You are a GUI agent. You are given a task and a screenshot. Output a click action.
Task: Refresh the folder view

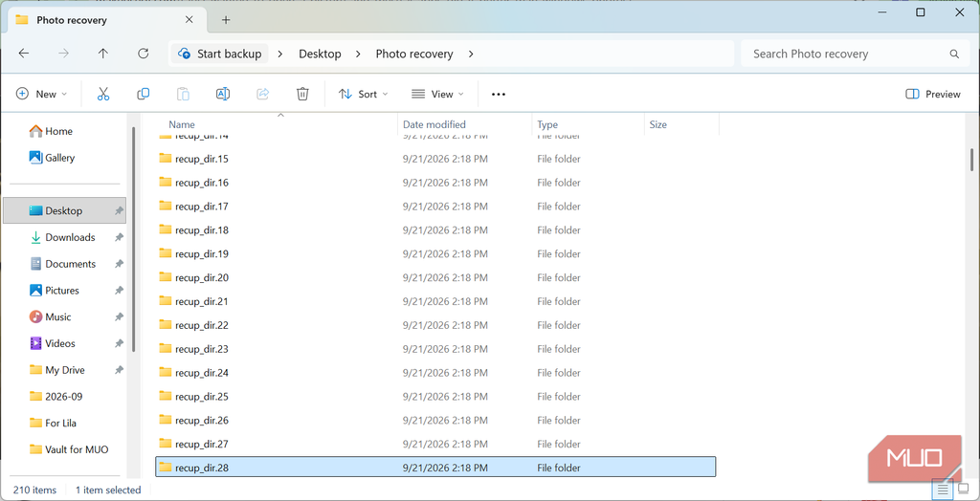[144, 54]
